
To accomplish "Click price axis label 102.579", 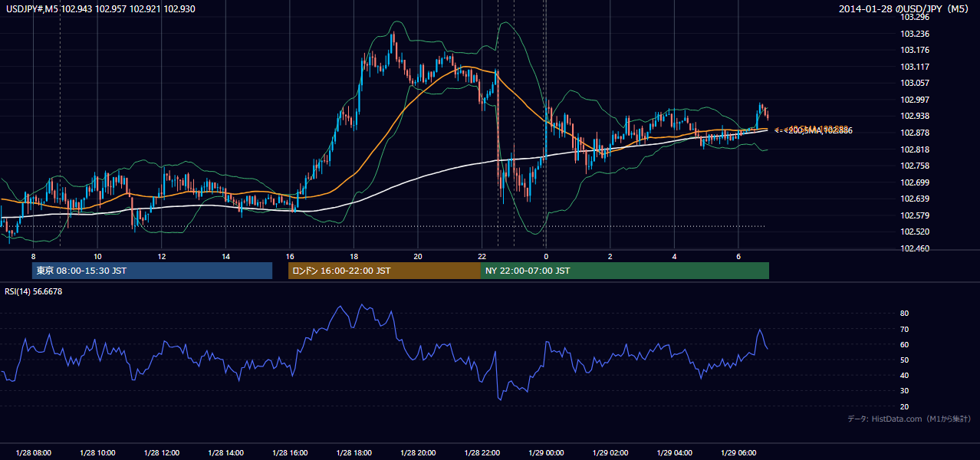I will (x=915, y=215).
